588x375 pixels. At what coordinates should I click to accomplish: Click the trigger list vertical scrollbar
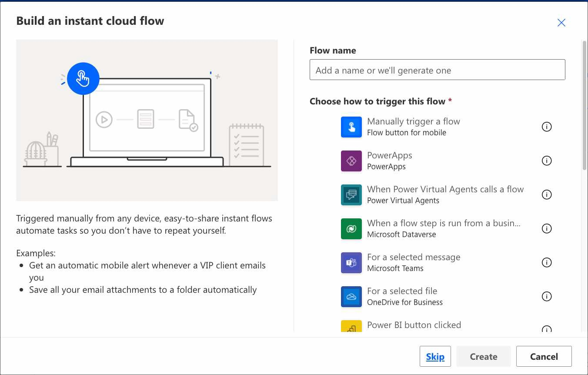click(584, 104)
